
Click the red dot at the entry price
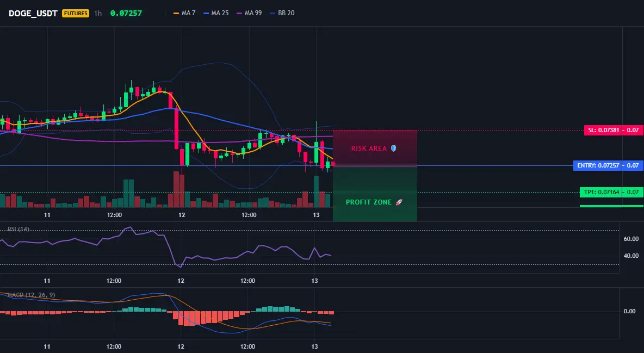click(x=333, y=164)
